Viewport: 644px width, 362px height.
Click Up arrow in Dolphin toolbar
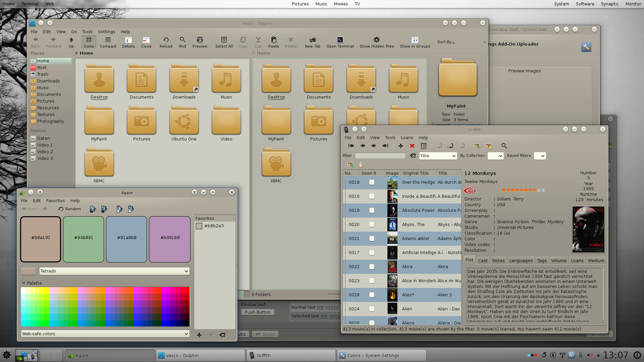(71, 42)
